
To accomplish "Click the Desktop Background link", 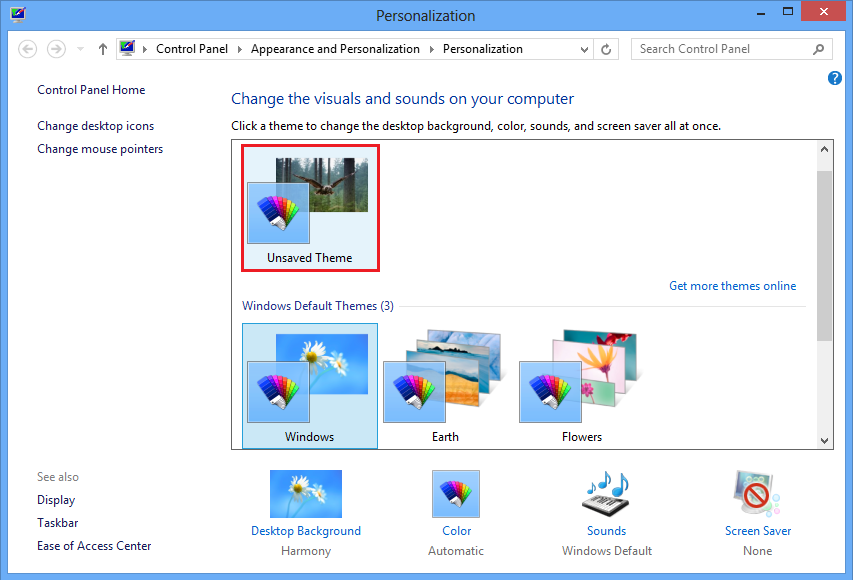I will [306, 530].
